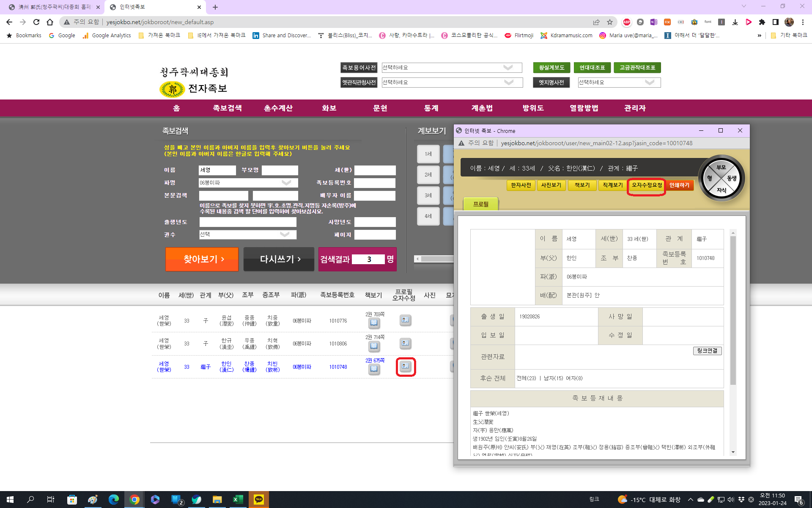Click the popup vertical scrollbar
Image resolution: width=812 pixels, height=508 pixels.
click(733, 309)
